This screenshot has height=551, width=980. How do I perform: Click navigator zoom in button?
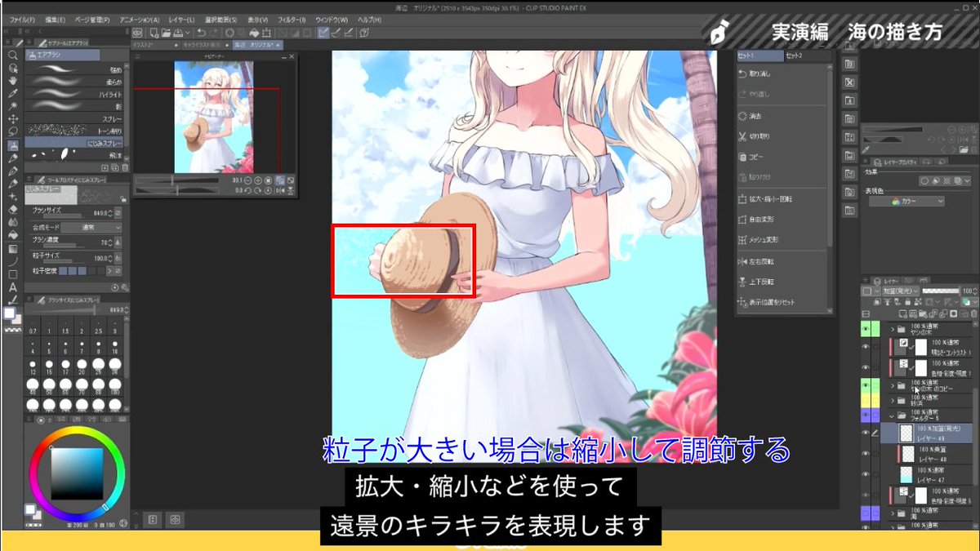(258, 180)
